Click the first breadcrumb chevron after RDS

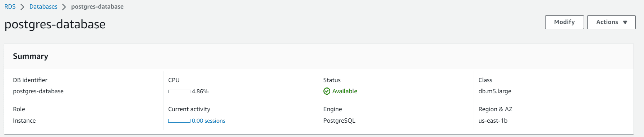tap(22, 7)
